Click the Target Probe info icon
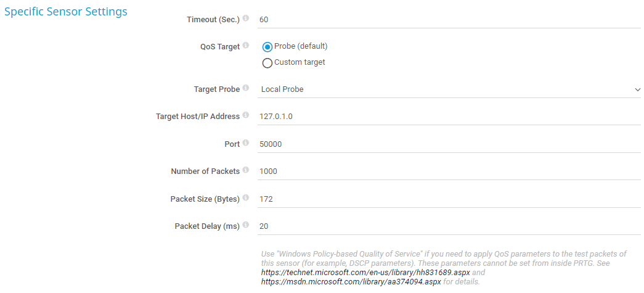The width and height of the screenshot is (644, 293). click(246, 89)
